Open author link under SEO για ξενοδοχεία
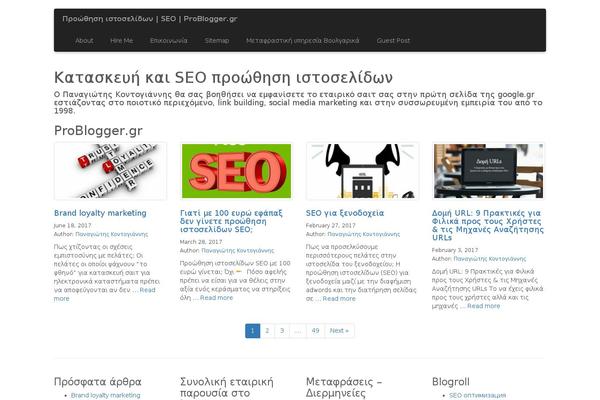 (364, 234)
